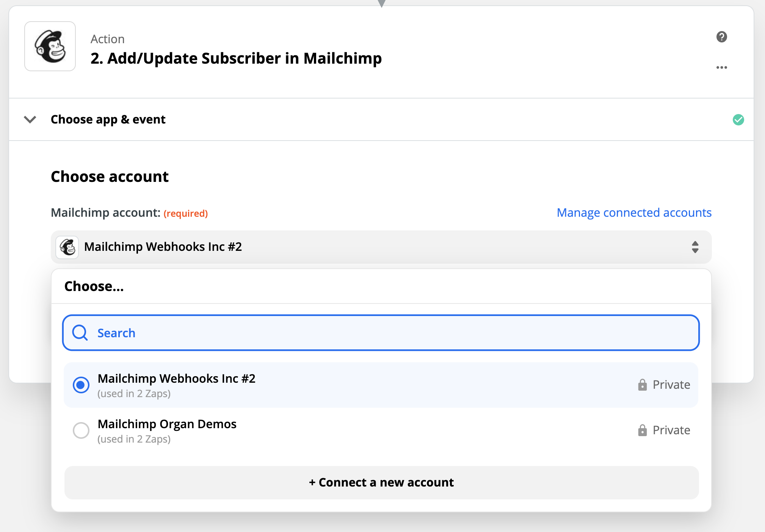Click the lock icon beside Mailchimp Webhooks Inc #2
This screenshot has width=765, height=532.
[x=642, y=385]
